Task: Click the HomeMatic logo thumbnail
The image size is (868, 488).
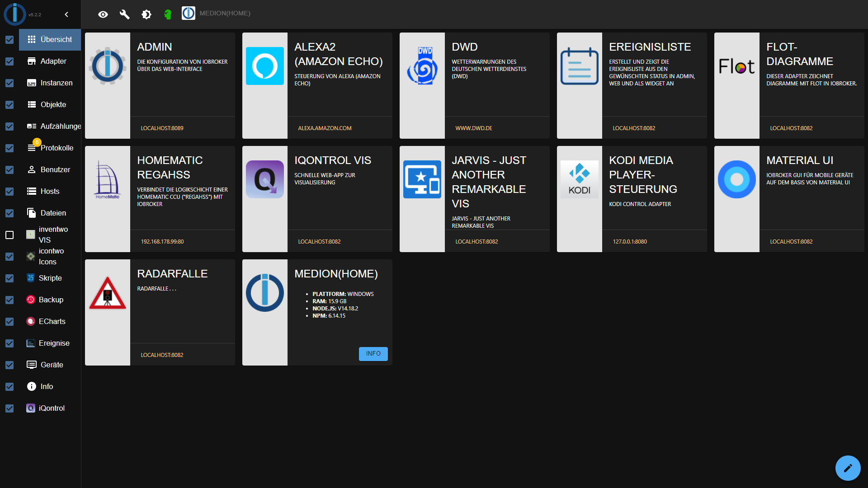Action: click(108, 180)
